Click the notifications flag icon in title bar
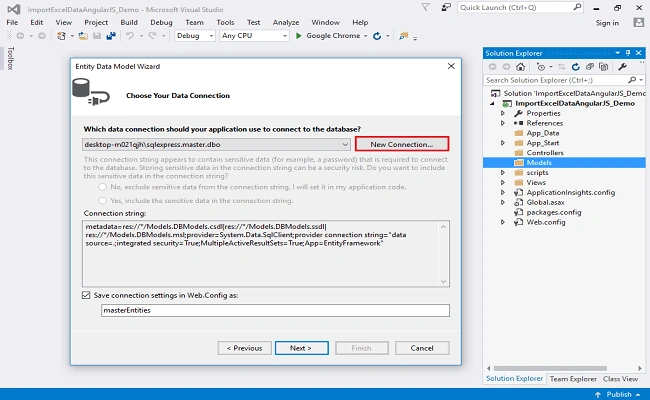The height and width of the screenshot is (400, 650). [426, 7]
